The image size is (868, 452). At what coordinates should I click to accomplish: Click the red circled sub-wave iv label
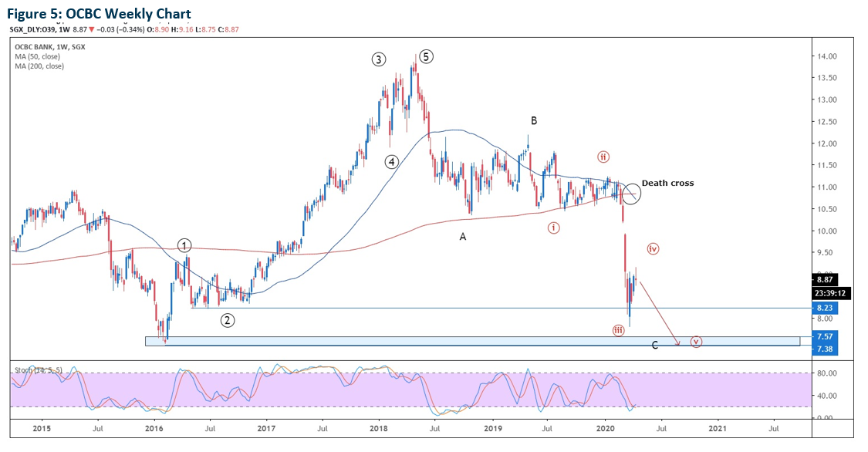[x=653, y=249]
